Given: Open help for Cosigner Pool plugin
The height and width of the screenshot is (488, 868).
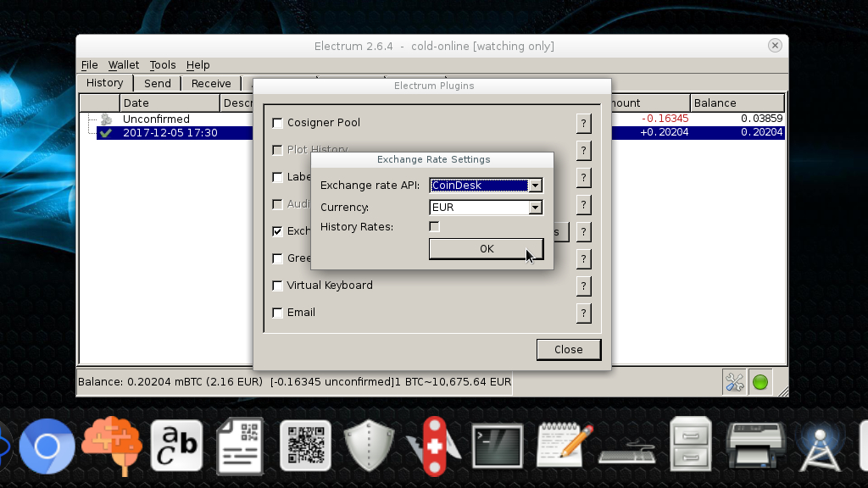Looking at the screenshot, I should point(583,124).
